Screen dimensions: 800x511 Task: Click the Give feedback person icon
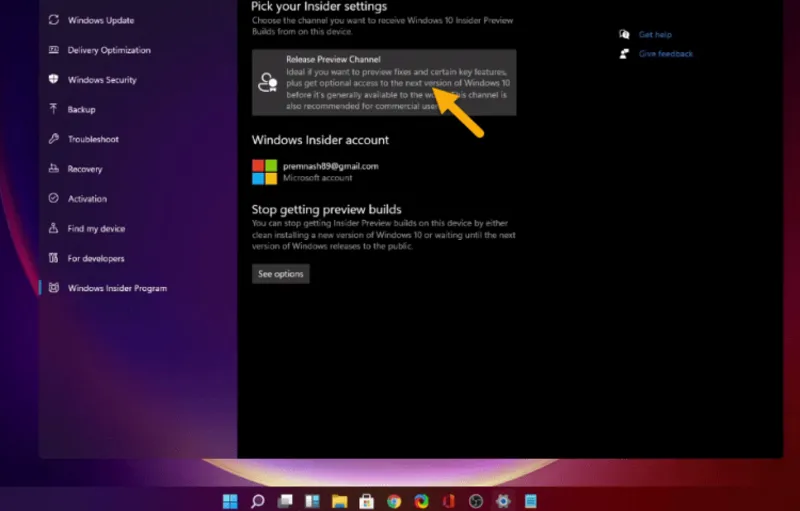[x=624, y=54]
